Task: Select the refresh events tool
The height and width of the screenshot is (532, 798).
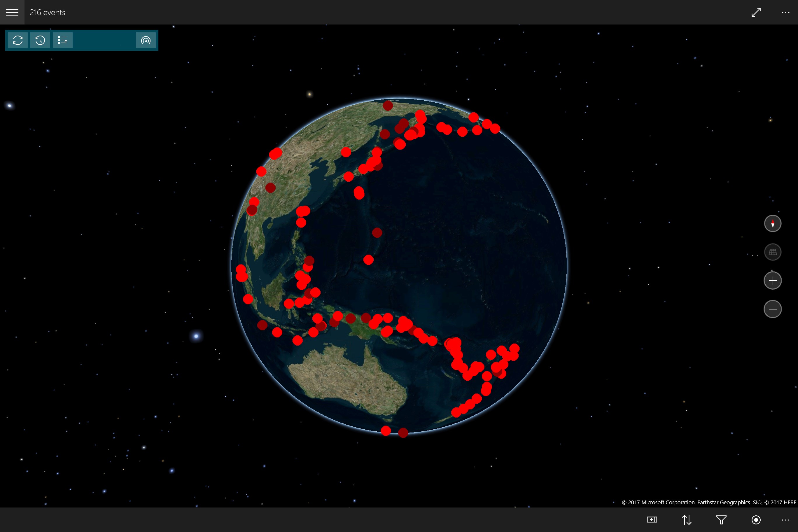Action: point(17,40)
